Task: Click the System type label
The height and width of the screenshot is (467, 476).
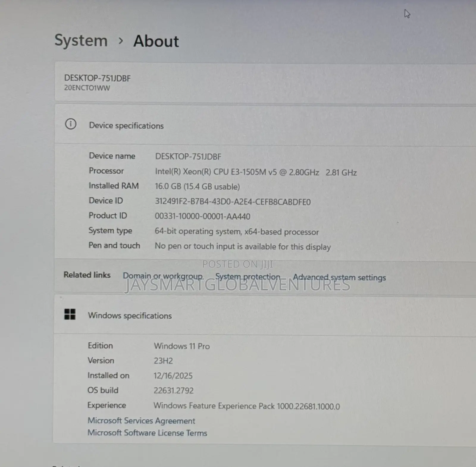Action: point(110,231)
